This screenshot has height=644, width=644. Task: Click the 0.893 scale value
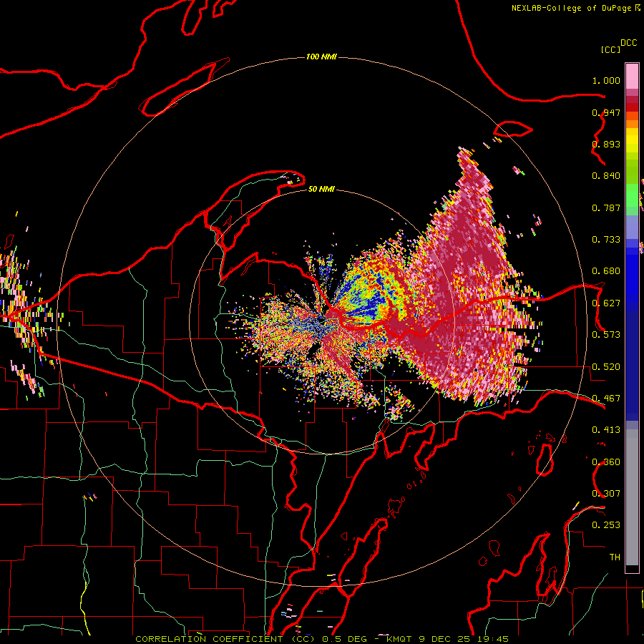click(606, 144)
